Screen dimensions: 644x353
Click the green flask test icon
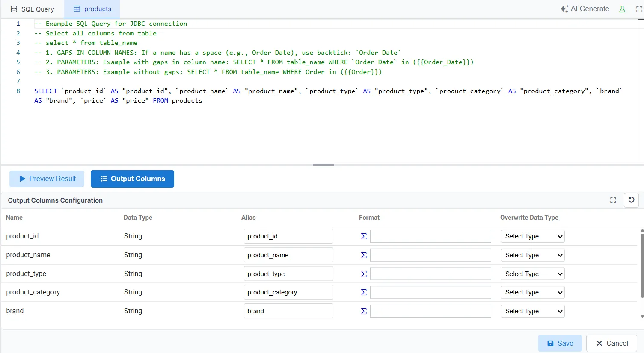coord(622,9)
